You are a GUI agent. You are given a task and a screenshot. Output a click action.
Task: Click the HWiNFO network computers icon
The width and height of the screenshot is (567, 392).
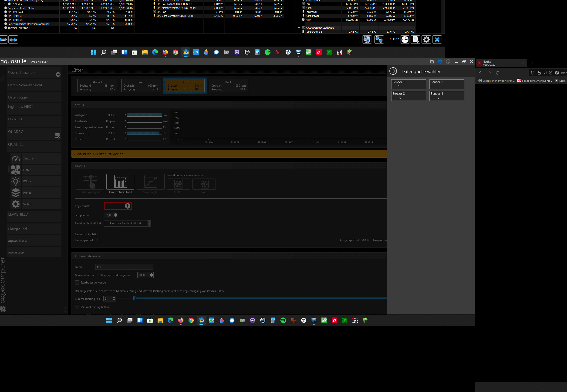(379, 39)
